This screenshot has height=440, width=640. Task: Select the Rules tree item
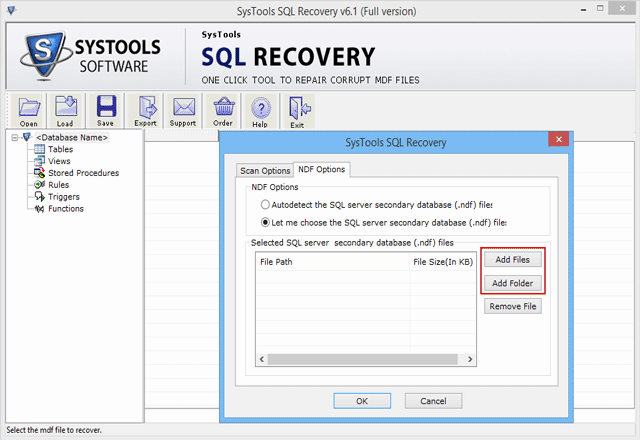(x=58, y=184)
